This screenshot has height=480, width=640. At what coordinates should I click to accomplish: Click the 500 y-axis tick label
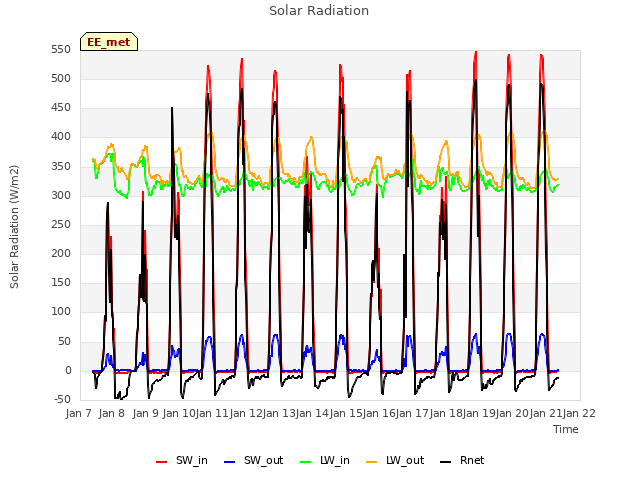click(61, 79)
